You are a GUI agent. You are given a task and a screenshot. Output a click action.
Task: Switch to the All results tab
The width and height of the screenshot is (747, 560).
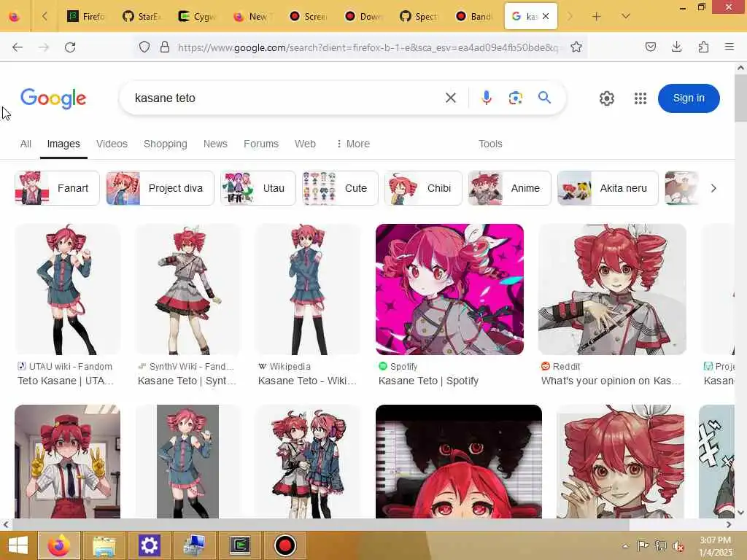pos(26,144)
